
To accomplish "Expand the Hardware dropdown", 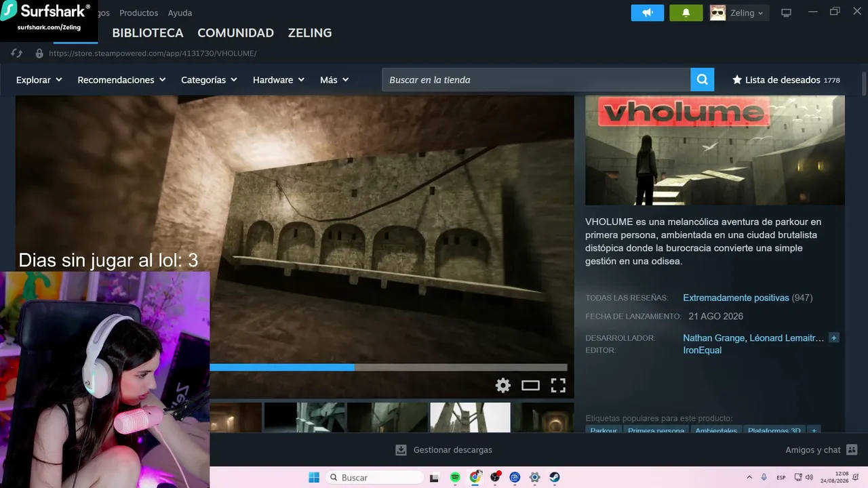I will click(x=279, y=80).
